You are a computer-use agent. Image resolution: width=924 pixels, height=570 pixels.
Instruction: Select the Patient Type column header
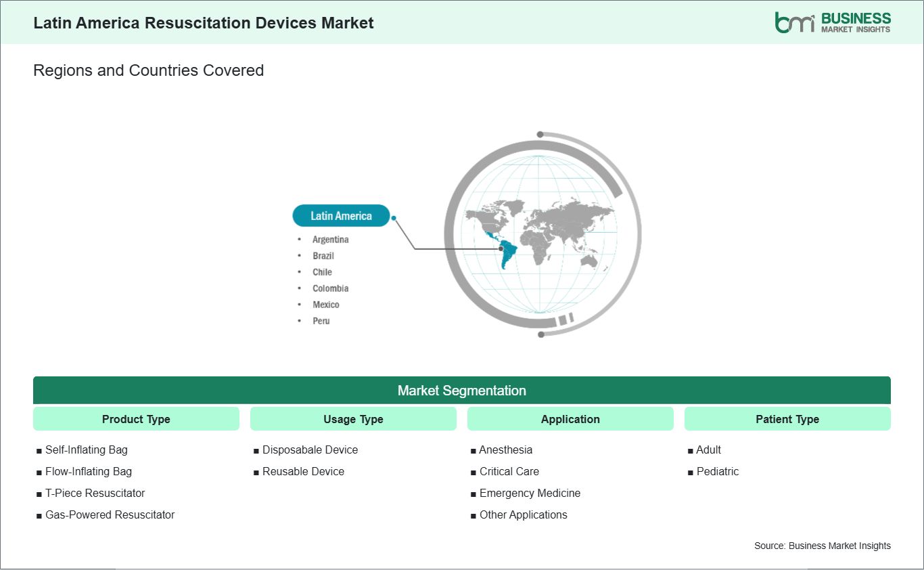(x=787, y=419)
